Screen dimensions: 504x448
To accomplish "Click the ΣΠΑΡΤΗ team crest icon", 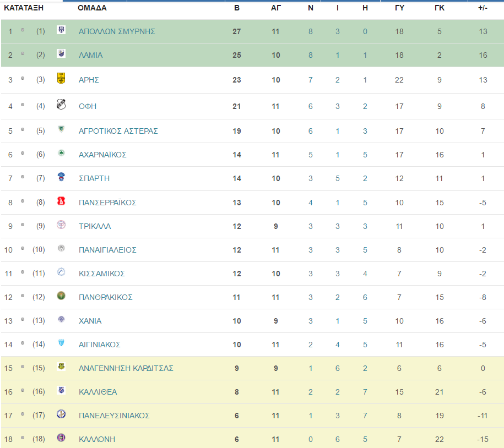I will (61, 177).
